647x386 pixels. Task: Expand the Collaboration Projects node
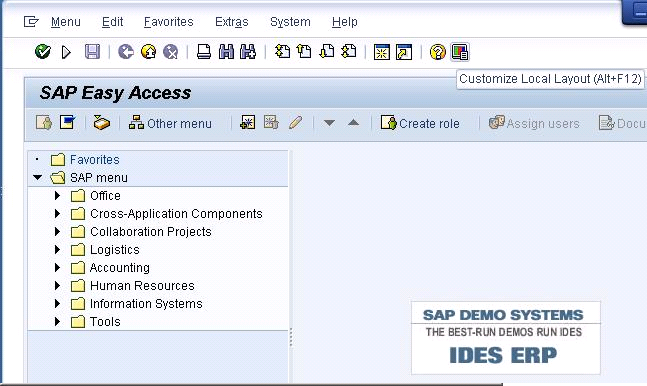(57, 232)
